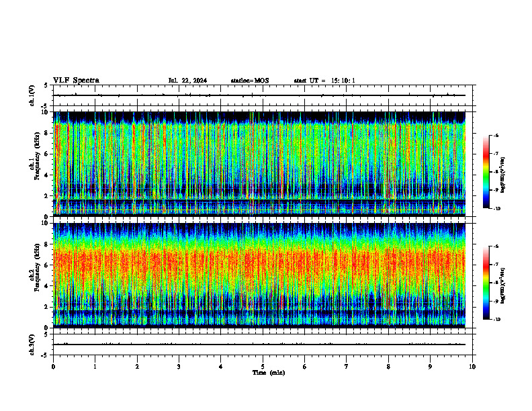
Task: Click the "10" kHz tick on ch.1 frequency axis
Action: tap(45, 112)
